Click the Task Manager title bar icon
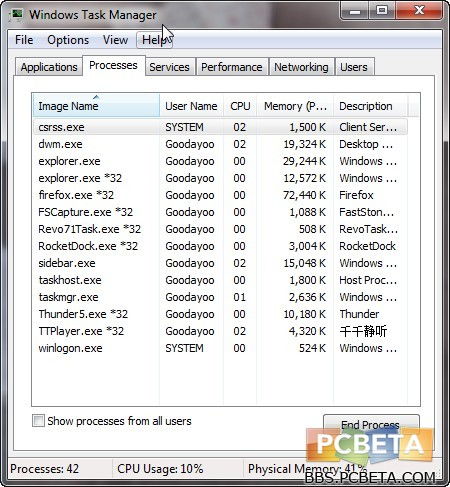 pyautogui.click(x=16, y=14)
